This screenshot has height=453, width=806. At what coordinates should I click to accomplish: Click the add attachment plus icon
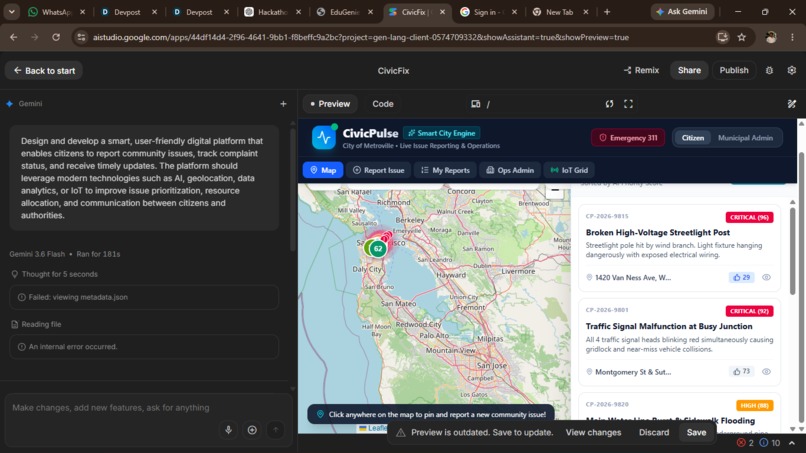pos(252,430)
